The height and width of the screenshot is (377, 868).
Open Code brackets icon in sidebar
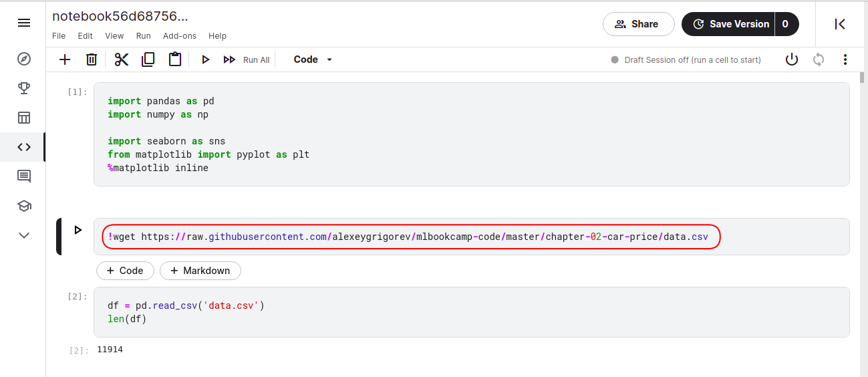pyautogui.click(x=24, y=147)
